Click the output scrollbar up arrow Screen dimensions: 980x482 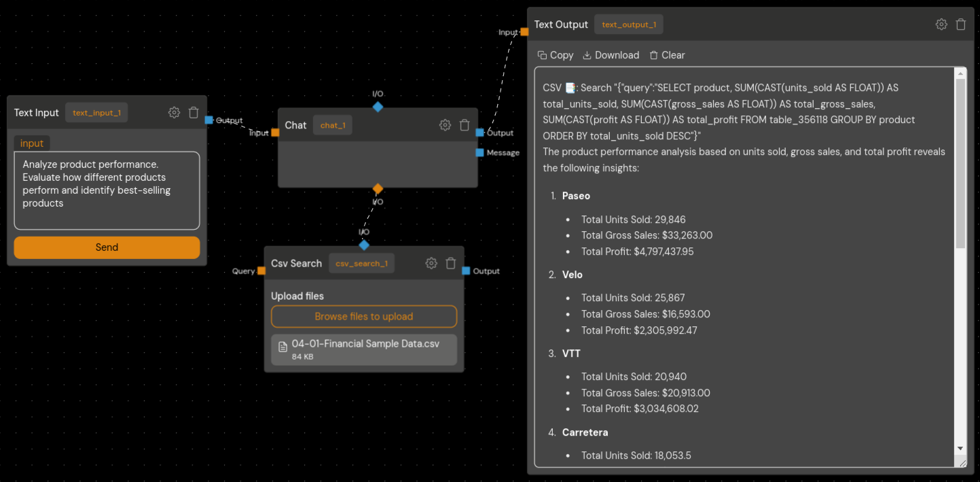tap(960, 73)
